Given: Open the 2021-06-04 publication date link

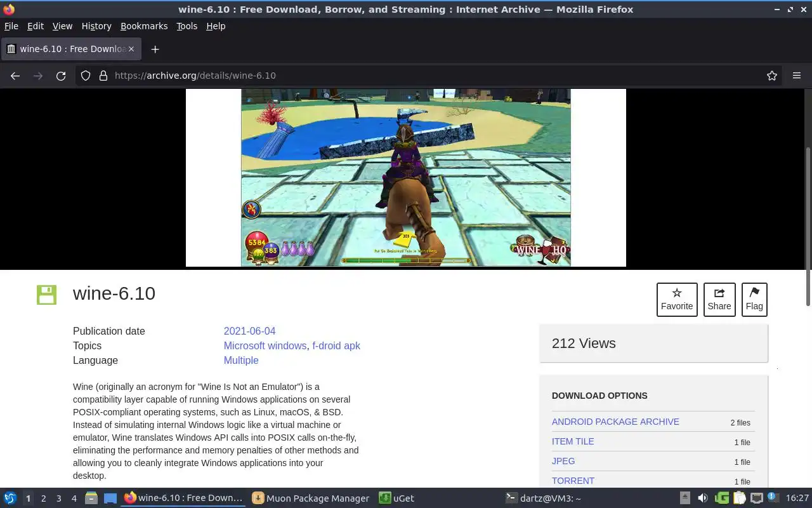Looking at the screenshot, I should click(x=249, y=331).
